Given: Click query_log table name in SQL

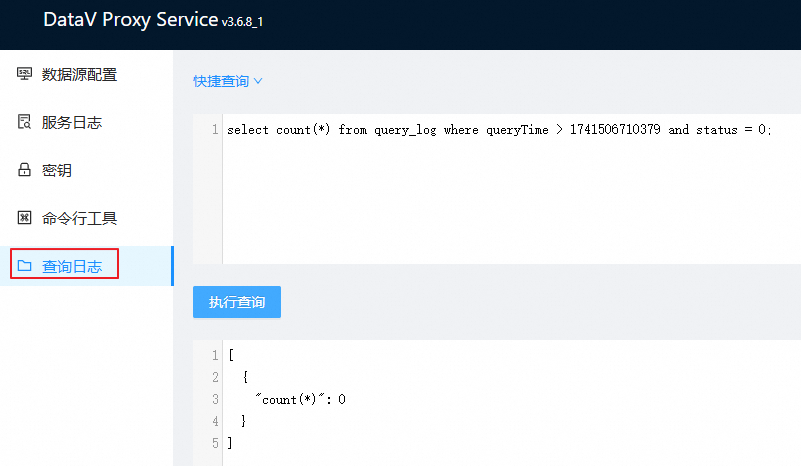Looking at the screenshot, I should click(405, 130).
